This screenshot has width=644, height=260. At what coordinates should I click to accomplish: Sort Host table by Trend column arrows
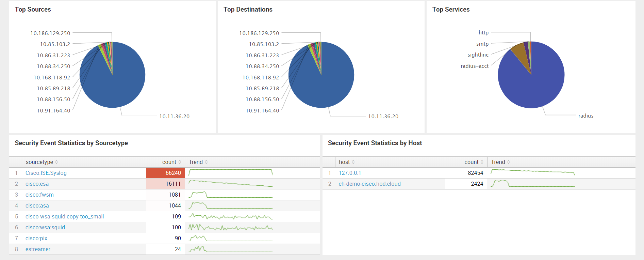(x=509, y=162)
